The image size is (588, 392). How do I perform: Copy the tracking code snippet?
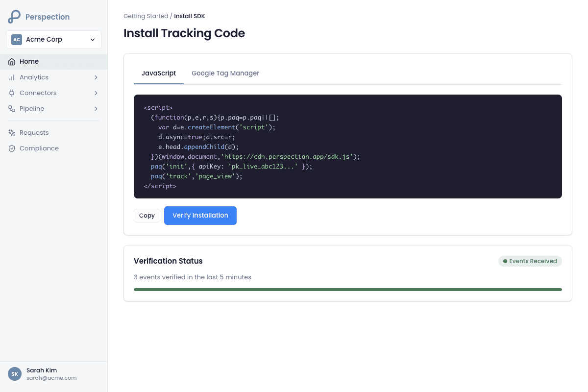click(x=147, y=216)
